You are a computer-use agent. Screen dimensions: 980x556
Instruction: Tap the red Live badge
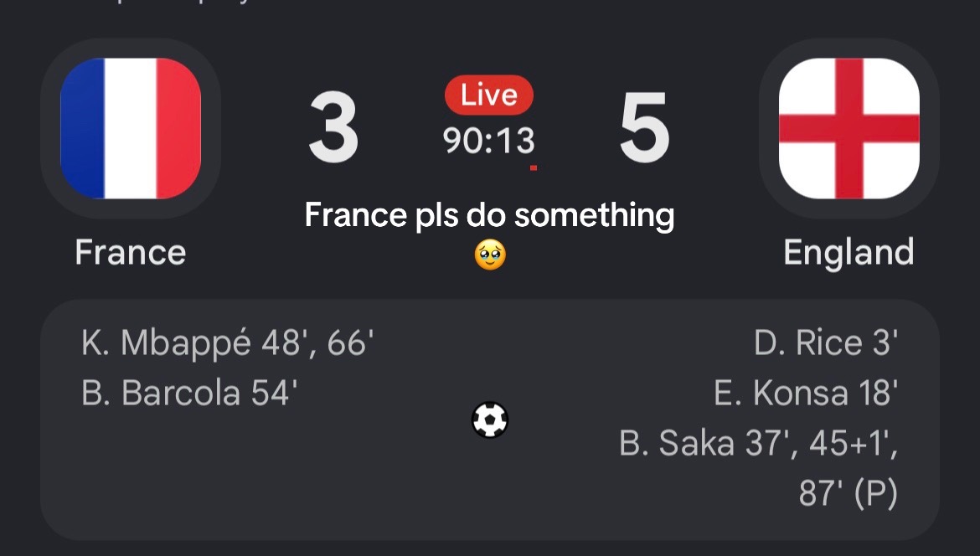(489, 95)
